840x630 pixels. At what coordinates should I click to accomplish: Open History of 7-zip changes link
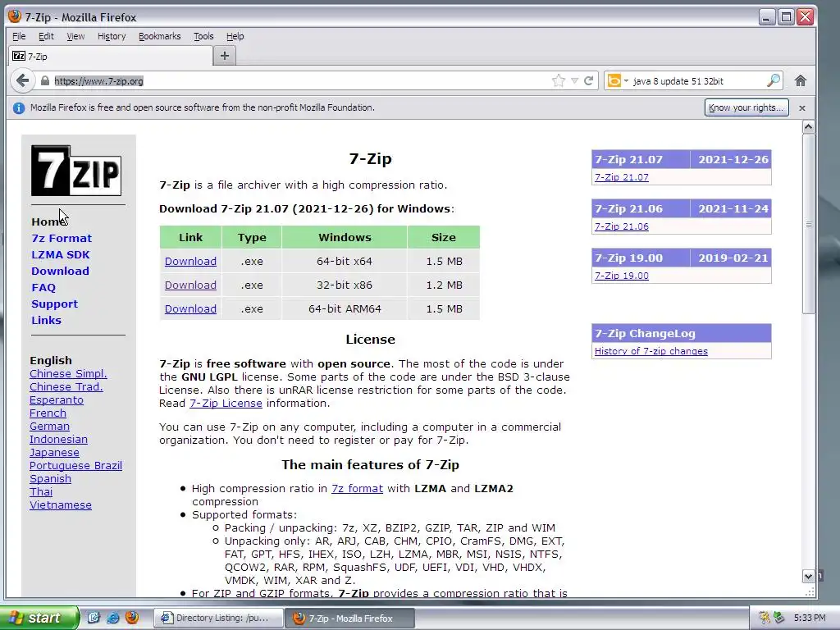point(651,351)
